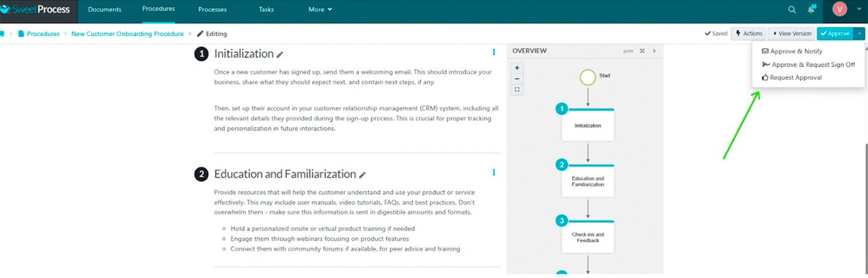Select Approve & Notify option
868x278 pixels.
(796, 52)
